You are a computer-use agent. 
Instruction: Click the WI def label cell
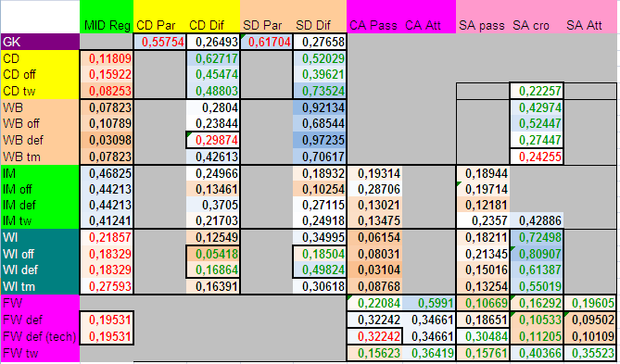click(40, 270)
